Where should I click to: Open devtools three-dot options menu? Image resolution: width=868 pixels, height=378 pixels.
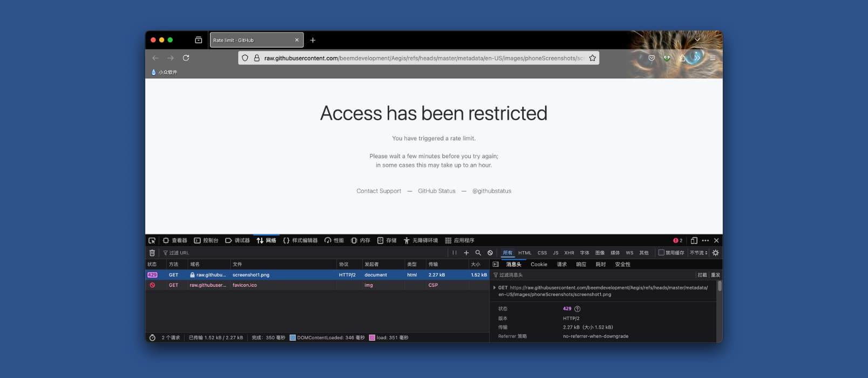click(705, 240)
